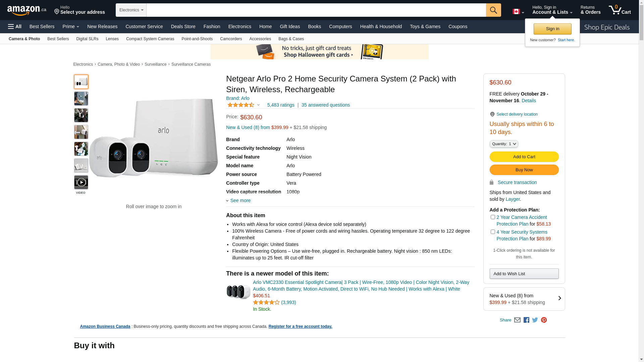Screen dimensions: 644x362
Task: Open the shopping cart icon
Action: 619,10
